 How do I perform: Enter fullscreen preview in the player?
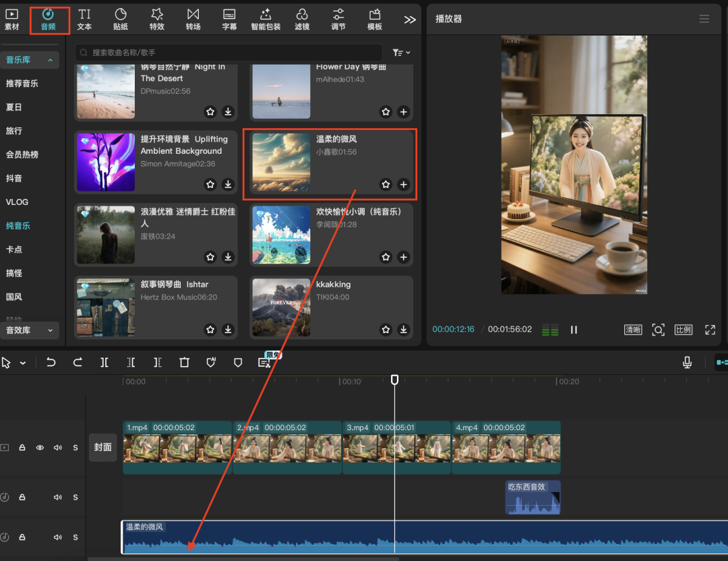tap(709, 330)
